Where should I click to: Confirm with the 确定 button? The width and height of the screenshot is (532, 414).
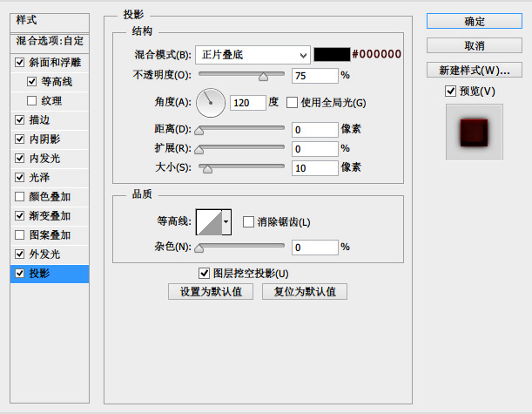475,22
